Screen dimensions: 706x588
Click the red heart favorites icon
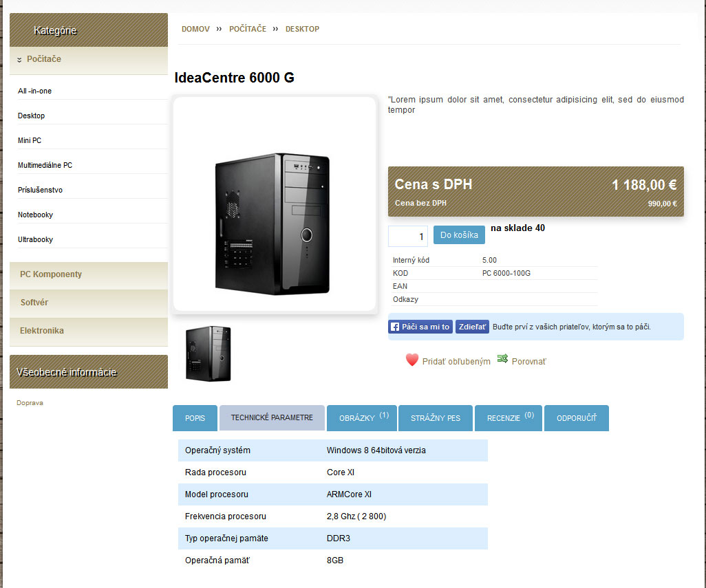412,360
